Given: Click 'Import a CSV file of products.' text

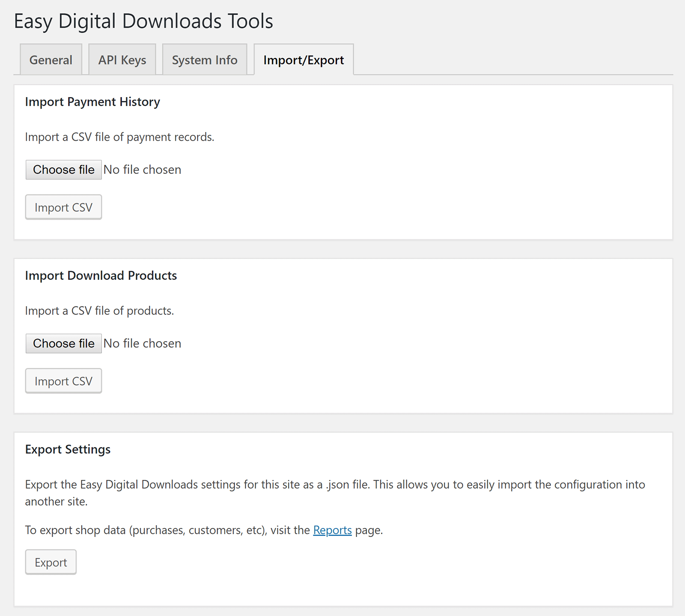Looking at the screenshot, I should pyautogui.click(x=99, y=311).
